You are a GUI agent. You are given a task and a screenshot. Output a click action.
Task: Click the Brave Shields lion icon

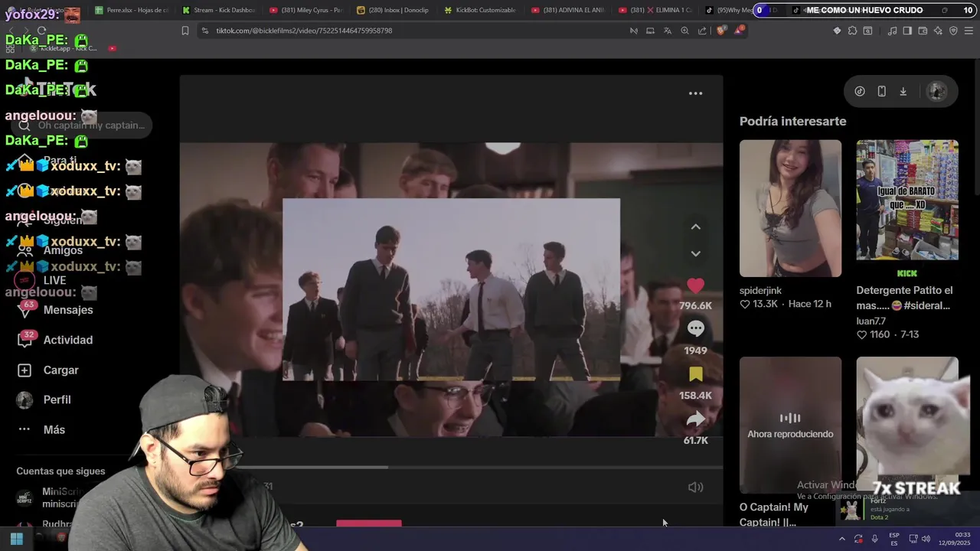tap(721, 31)
